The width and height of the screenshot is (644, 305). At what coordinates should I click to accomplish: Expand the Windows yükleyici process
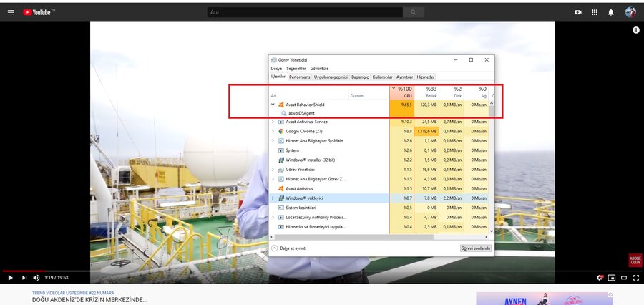(x=273, y=198)
